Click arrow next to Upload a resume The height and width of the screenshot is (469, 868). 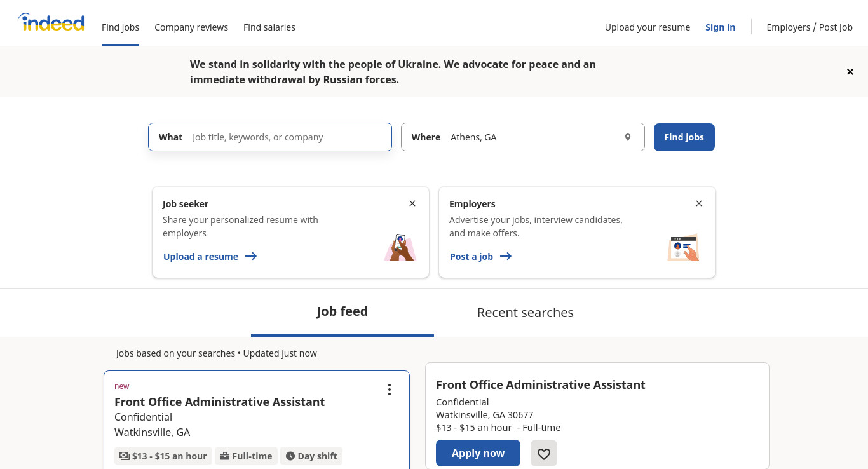pyautogui.click(x=251, y=256)
